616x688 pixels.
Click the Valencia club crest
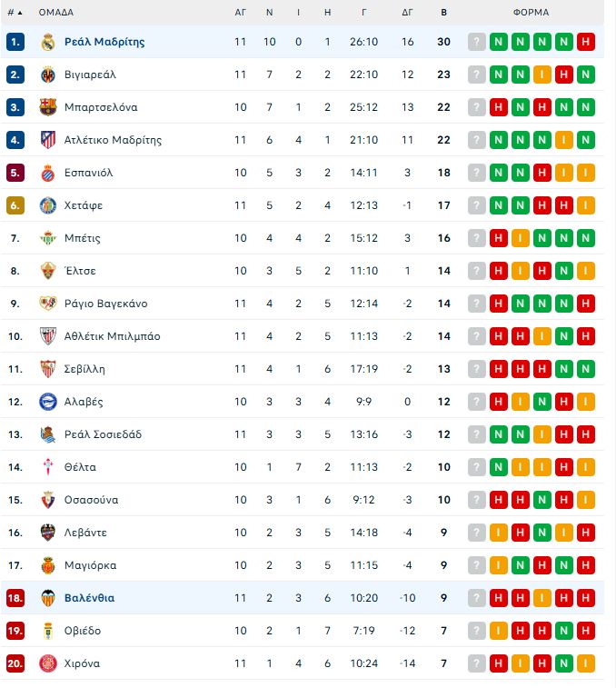point(48,598)
